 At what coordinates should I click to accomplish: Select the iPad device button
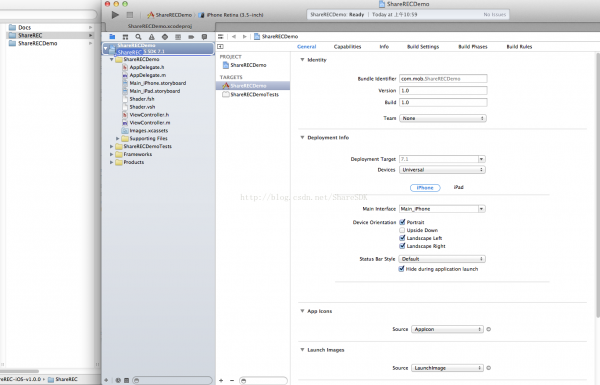458,187
